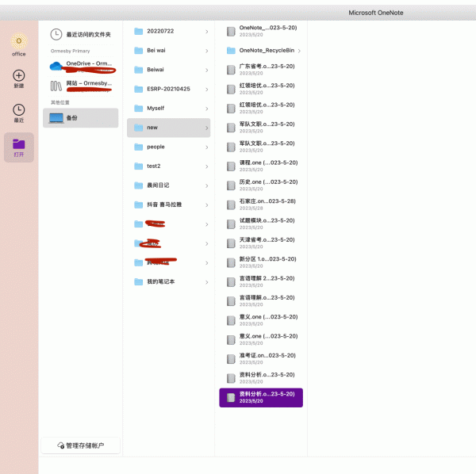Click the office account icon
Image resolution: width=476 pixels, height=474 pixels.
tap(18, 41)
